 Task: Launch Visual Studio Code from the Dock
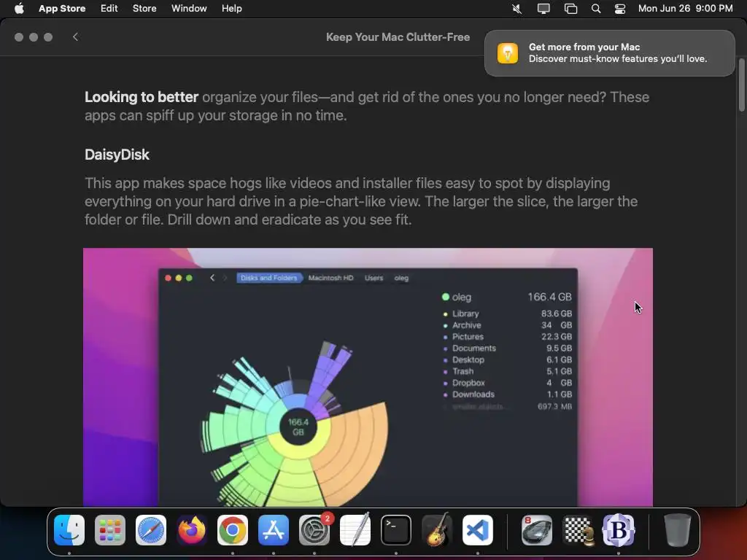coord(477,530)
